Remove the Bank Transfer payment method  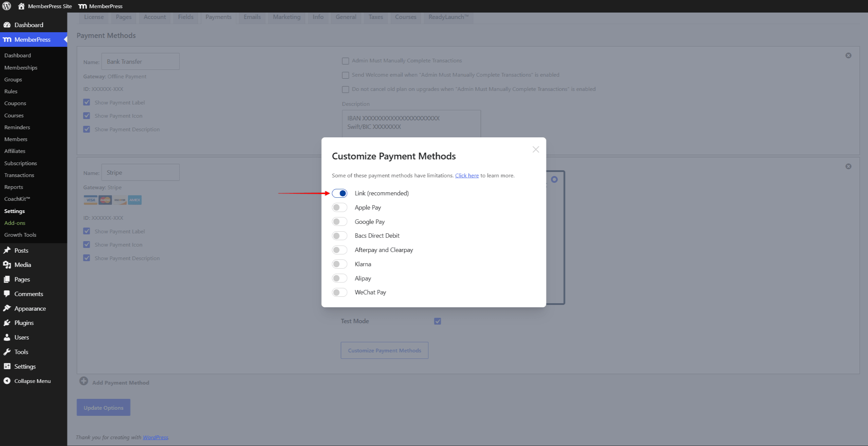(x=848, y=55)
